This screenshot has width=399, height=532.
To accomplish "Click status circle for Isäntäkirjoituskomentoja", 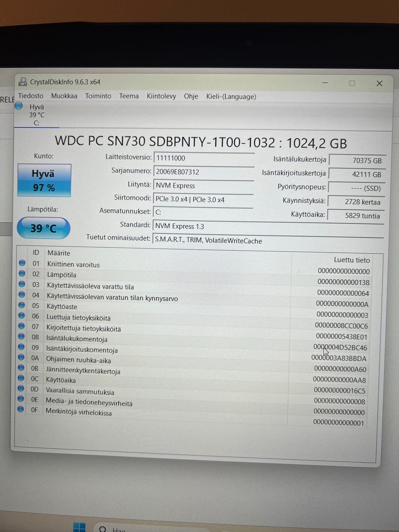I will (x=22, y=347).
